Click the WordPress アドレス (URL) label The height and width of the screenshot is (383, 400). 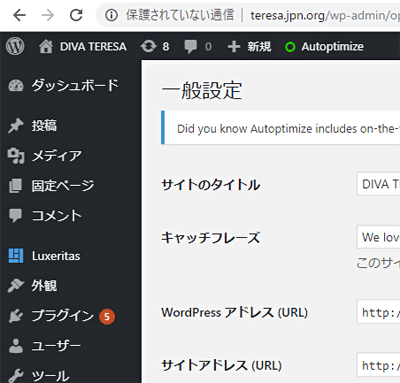[x=234, y=312]
